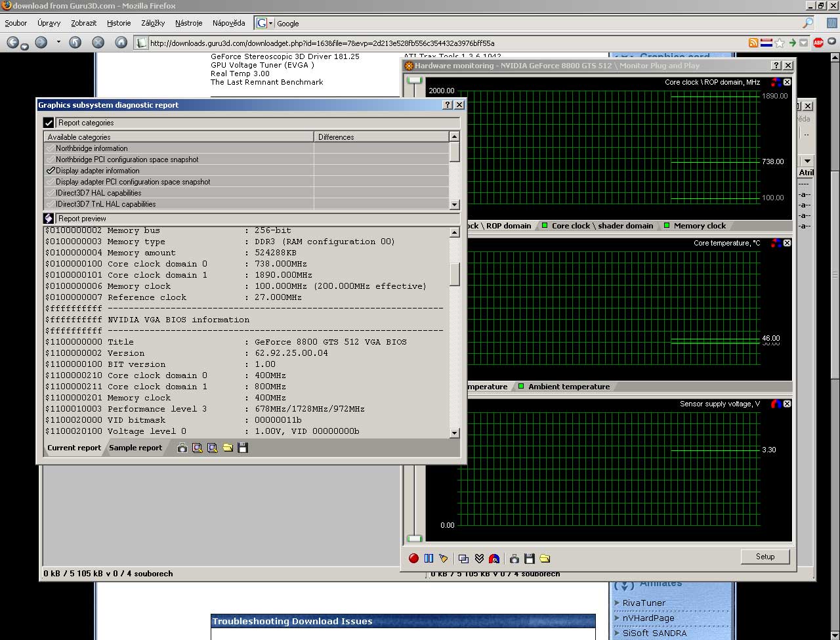
Task: Toggle always-on-top window icon in monitoring toolbar
Action: pyautogui.click(x=463, y=559)
